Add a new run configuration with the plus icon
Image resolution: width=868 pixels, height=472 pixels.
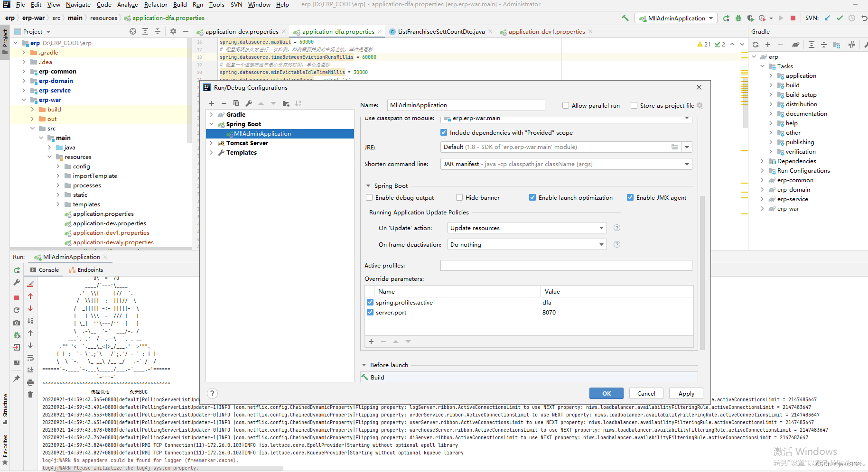point(212,103)
